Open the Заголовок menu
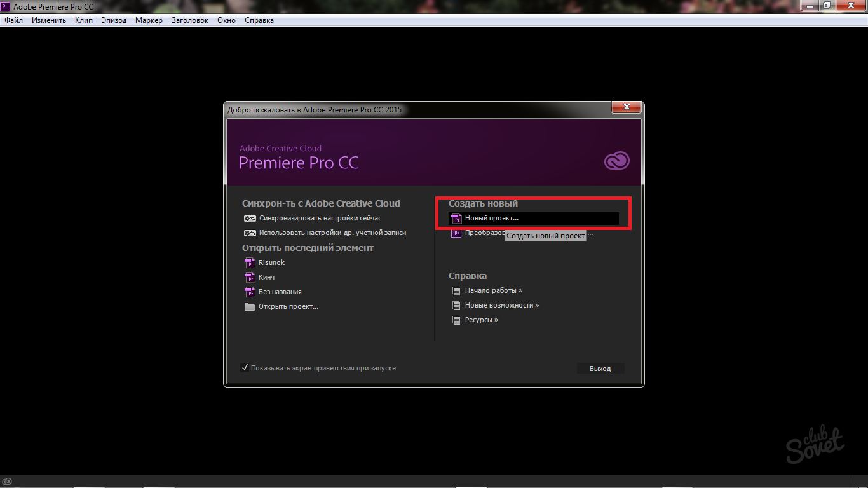 (x=190, y=20)
